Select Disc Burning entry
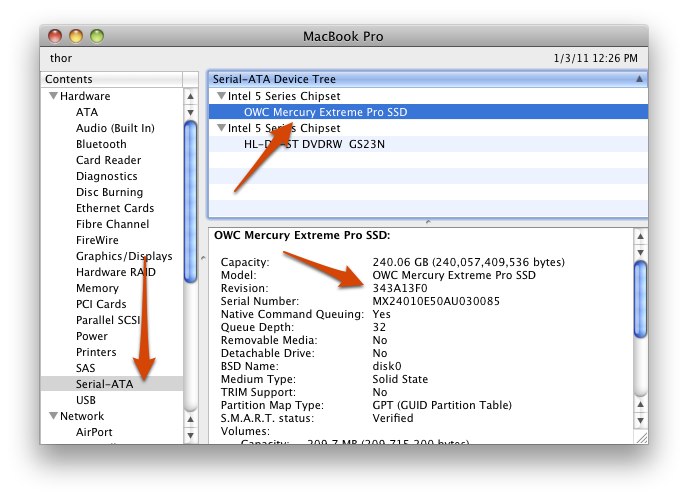Image resolution: width=688 pixels, height=499 pixels. point(109,192)
